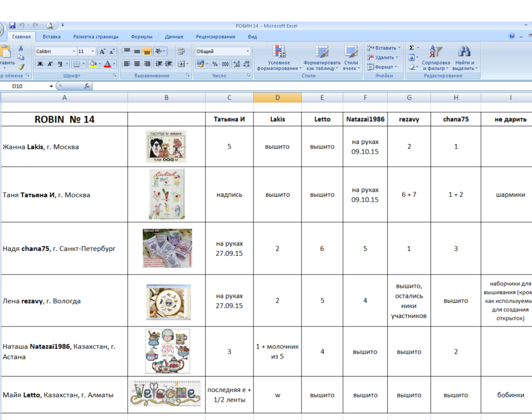Switch to the Формулы ribbon tab
Screen dimensions: 532x420
tap(142, 37)
